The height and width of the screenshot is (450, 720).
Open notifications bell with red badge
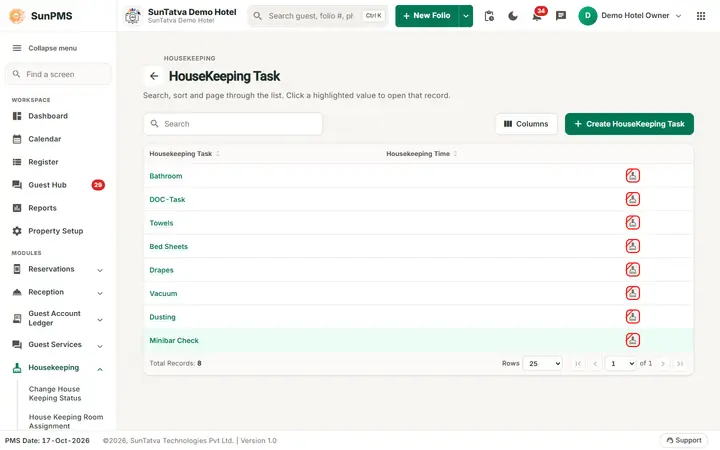[x=537, y=16]
